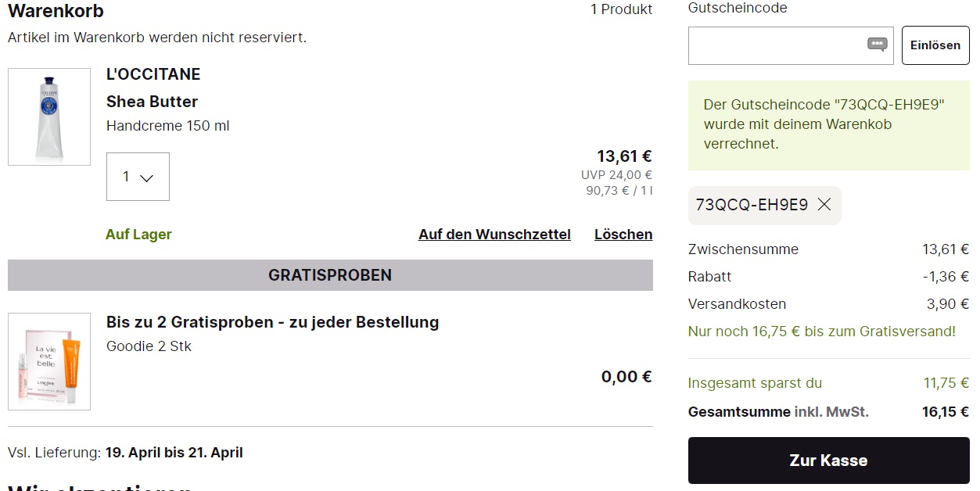Image resolution: width=980 pixels, height=491 pixels.
Task: Click the grey GRATISPROBEN banner
Action: point(330,275)
